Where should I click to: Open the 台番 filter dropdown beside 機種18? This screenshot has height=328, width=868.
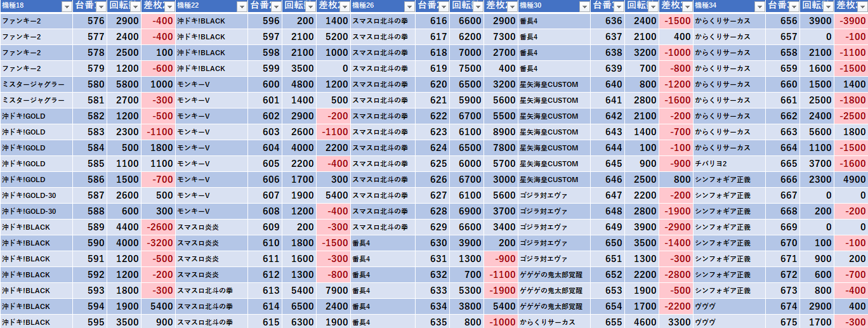tap(100, 6)
